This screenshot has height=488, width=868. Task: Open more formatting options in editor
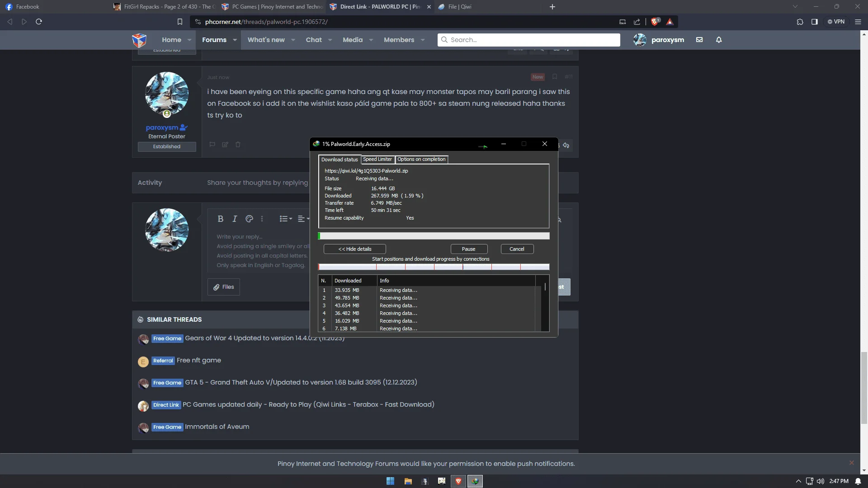point(262,219)
